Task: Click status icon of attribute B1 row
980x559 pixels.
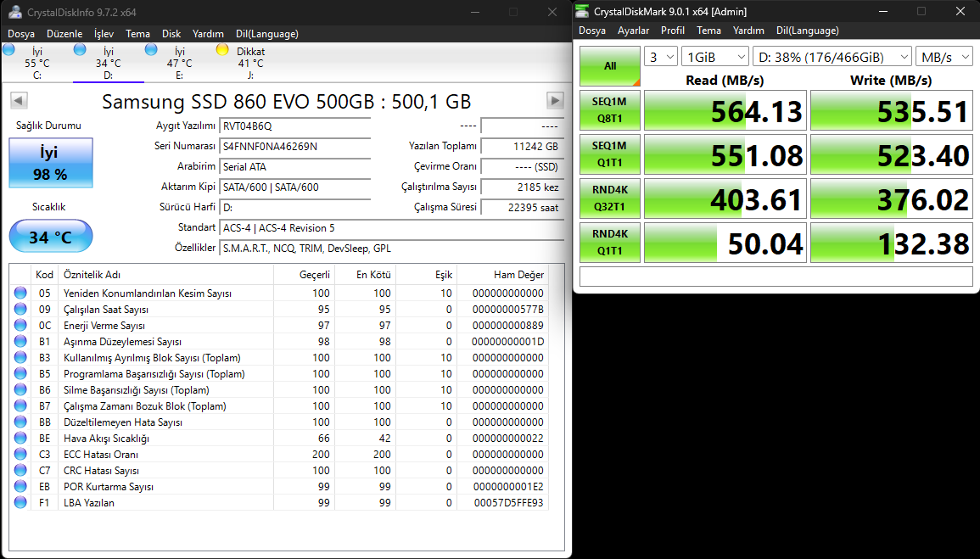Action: pos(20,342)
